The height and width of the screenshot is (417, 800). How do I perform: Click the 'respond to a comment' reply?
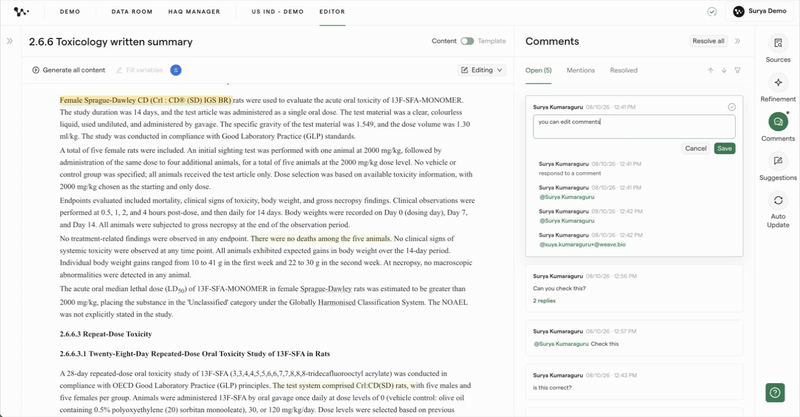570,173
